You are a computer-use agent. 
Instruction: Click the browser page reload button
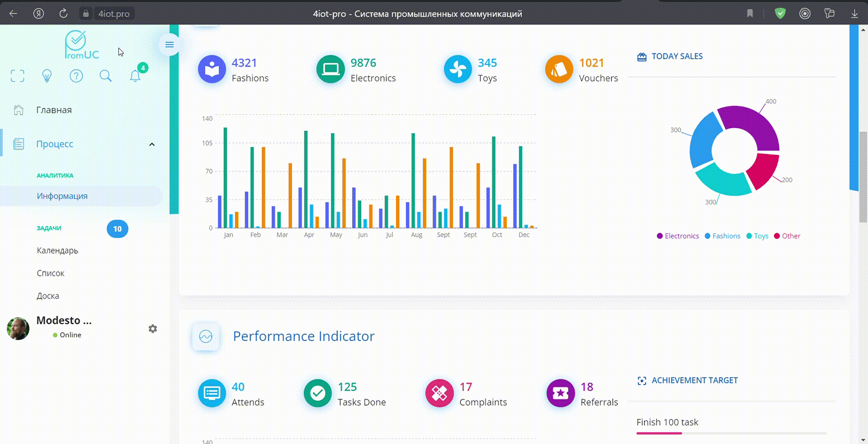click(x=63, y=14)
